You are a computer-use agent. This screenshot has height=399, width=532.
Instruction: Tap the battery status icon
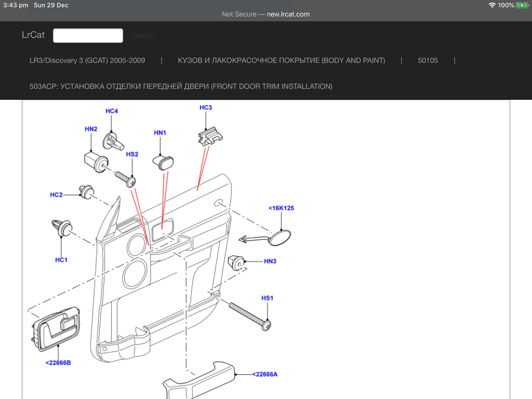pyautogui.click(x=522, y=5)
